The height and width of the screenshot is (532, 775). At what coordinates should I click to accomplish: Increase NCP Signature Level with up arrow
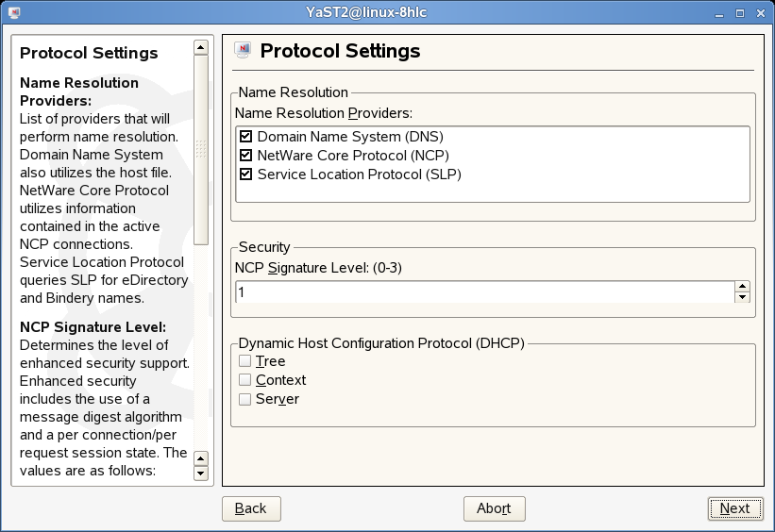[x=742, y=287]
